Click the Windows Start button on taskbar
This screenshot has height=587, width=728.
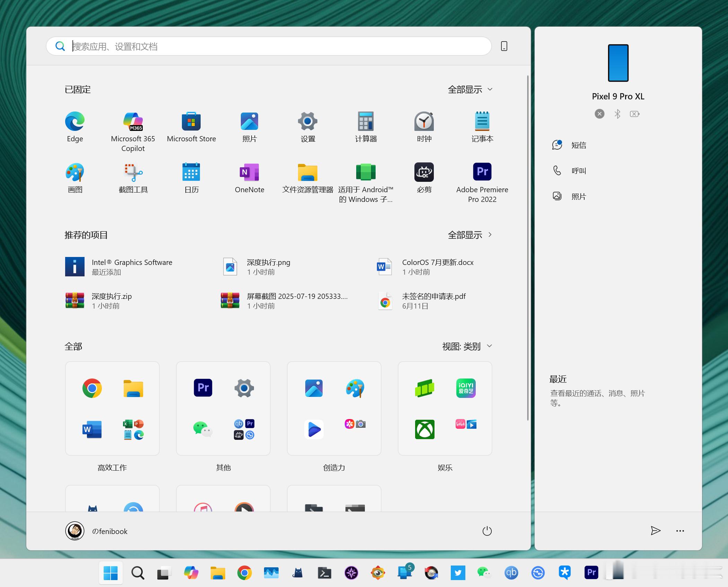[111, 573]
